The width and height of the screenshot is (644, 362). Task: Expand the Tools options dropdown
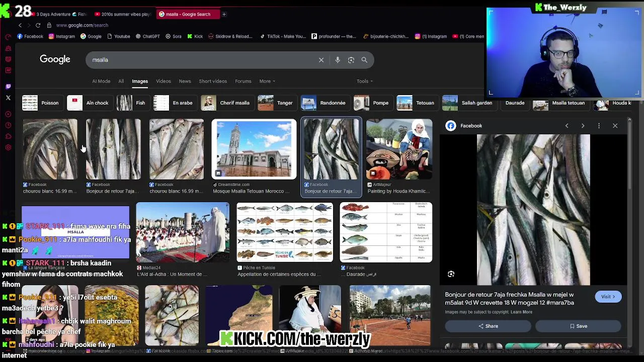pyautogui.click(x=365, y=81)
